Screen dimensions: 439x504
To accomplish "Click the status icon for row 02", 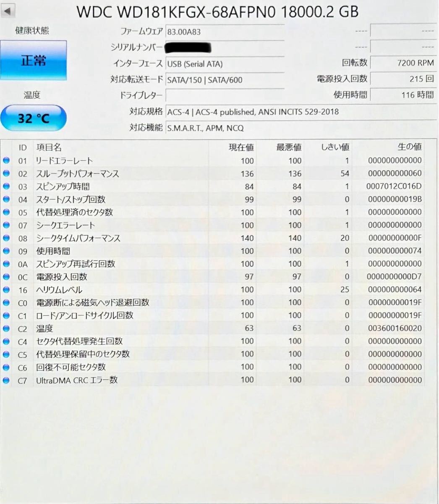I will pyautogui.click(x=6, y=173).
